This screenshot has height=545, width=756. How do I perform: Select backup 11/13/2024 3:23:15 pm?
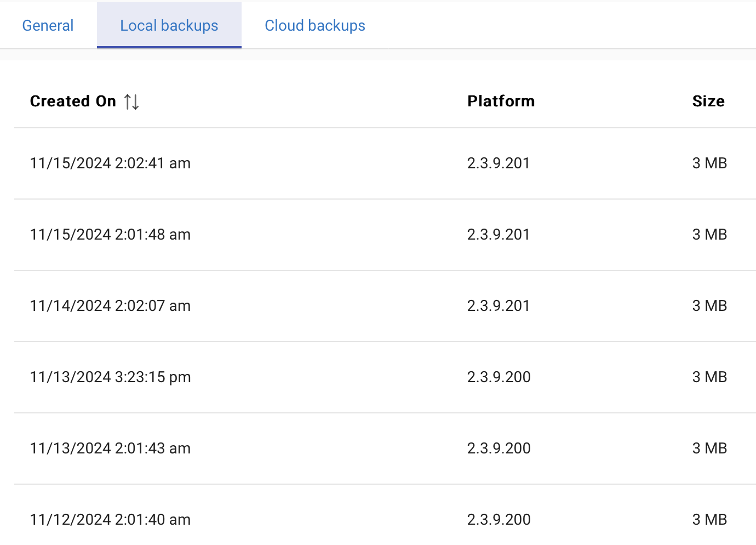point(110,377)
